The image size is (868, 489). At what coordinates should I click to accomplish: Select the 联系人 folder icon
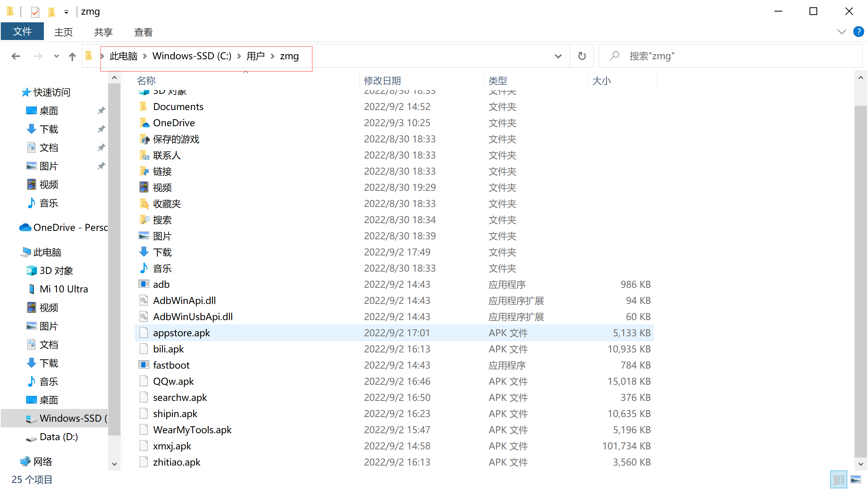144,155
